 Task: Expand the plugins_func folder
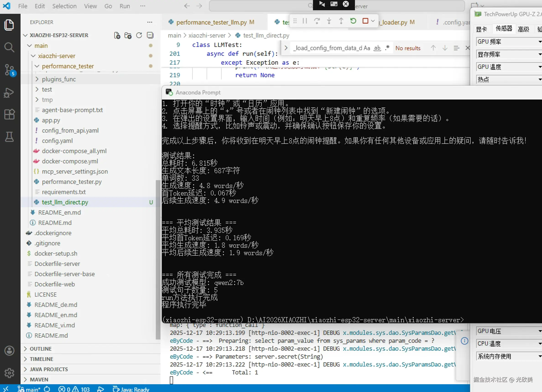coord(59,79)
